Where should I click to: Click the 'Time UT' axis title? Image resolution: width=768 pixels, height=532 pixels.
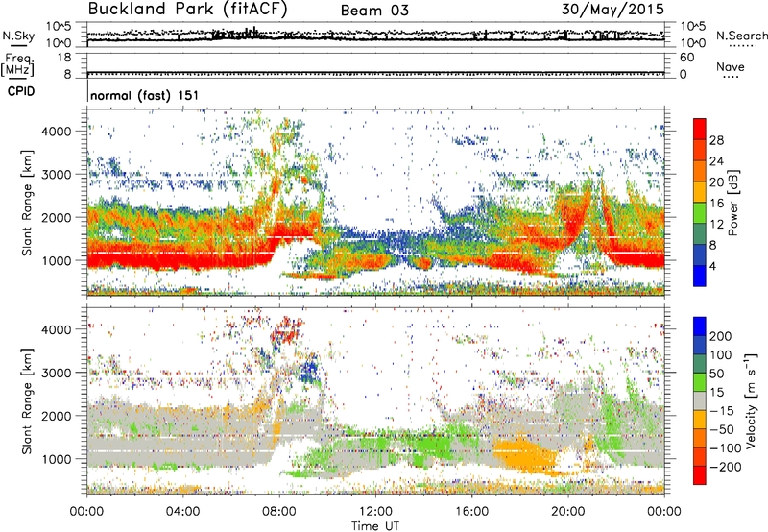coord(375,526)
